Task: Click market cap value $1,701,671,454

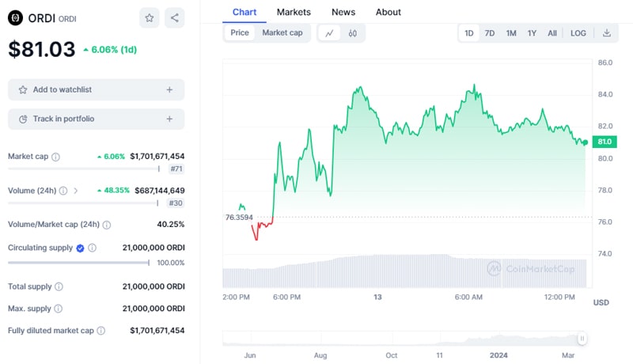Action: 157,156
